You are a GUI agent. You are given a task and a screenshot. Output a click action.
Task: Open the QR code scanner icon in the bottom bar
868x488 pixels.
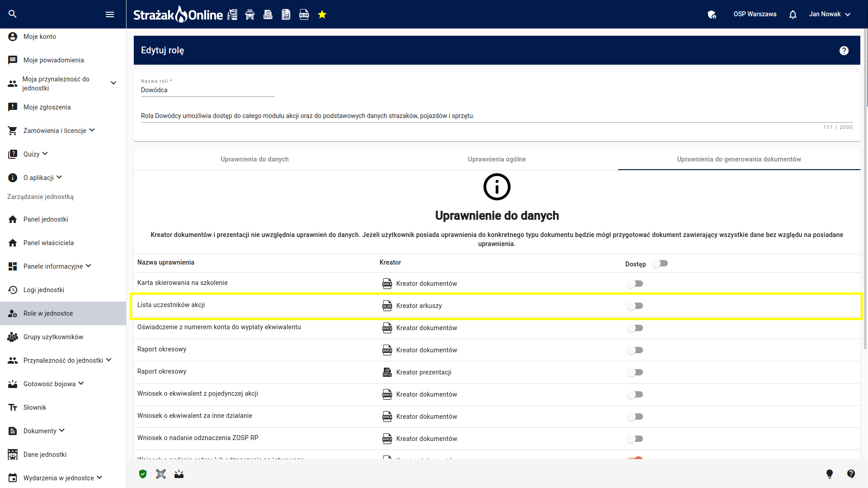pos(161,474)
